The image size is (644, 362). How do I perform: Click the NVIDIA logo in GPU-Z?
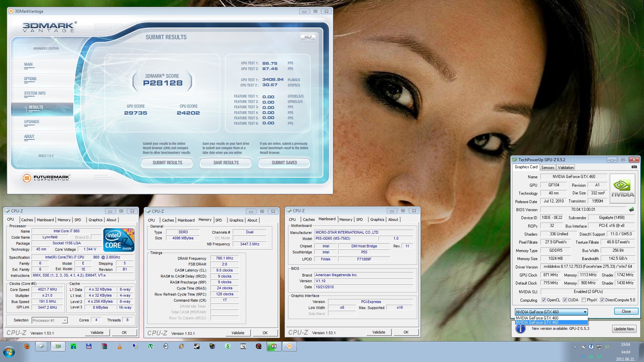pos(623,188)
